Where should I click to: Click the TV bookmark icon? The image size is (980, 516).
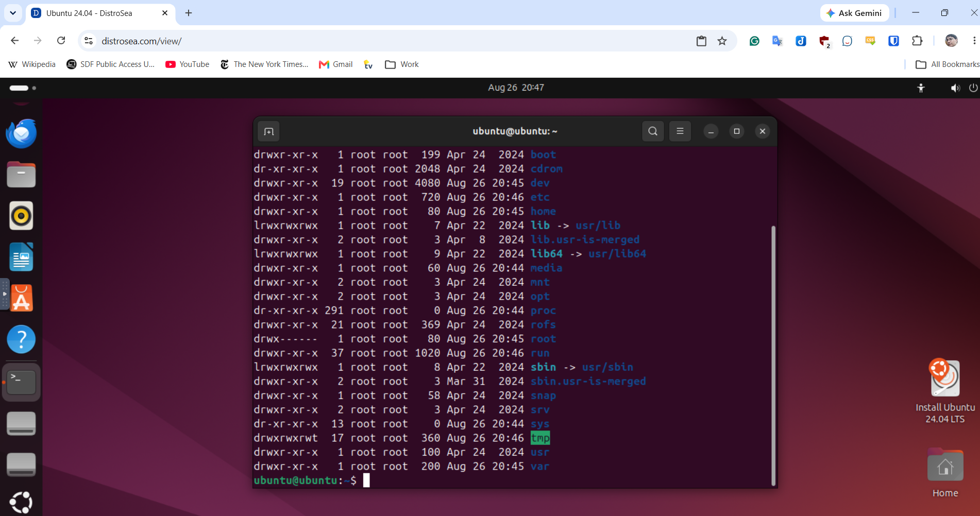368,64
